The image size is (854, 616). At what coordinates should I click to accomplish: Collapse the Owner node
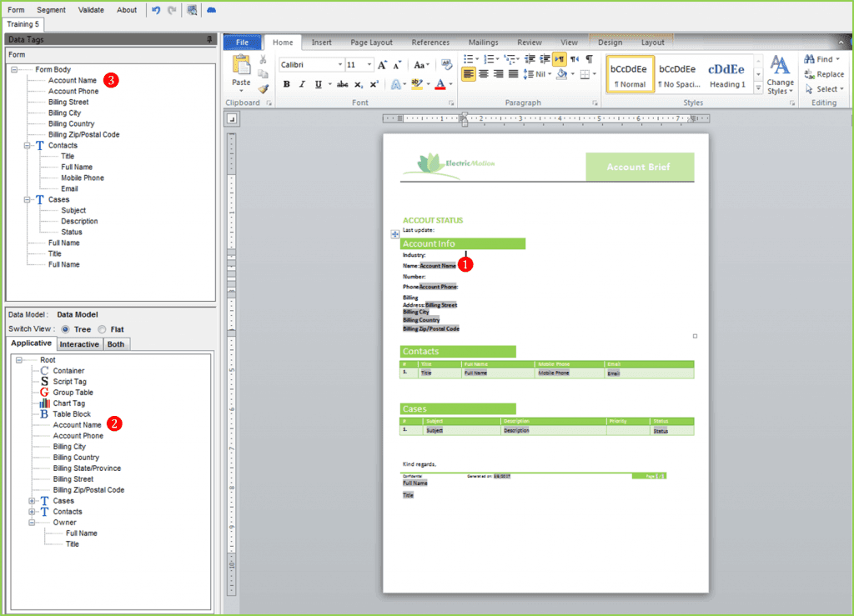point(32,523)
